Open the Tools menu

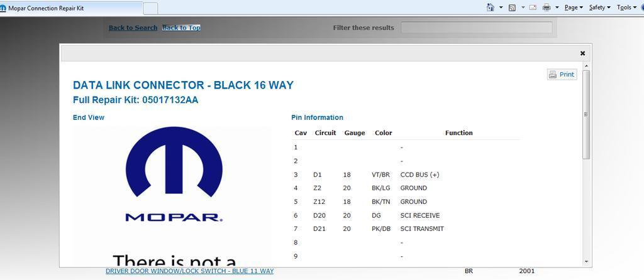click(x=626, y=8)
